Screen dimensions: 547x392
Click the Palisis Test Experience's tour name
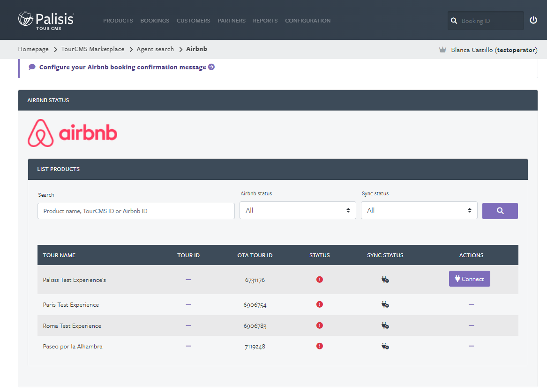pos(75,280)
